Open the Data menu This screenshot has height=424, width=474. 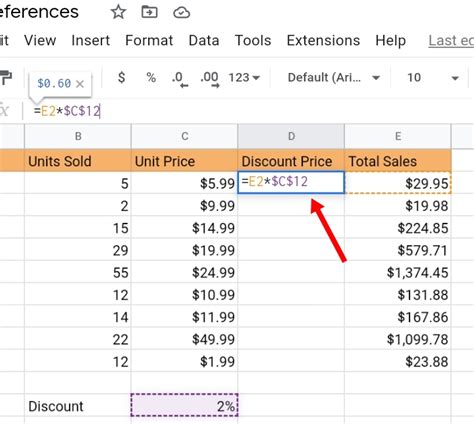point(204,41)
